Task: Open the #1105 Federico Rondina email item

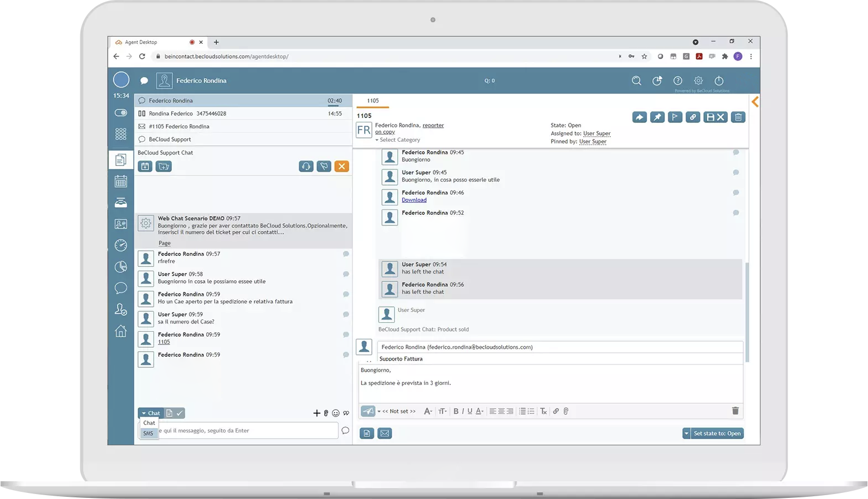Action: point(243,126)
